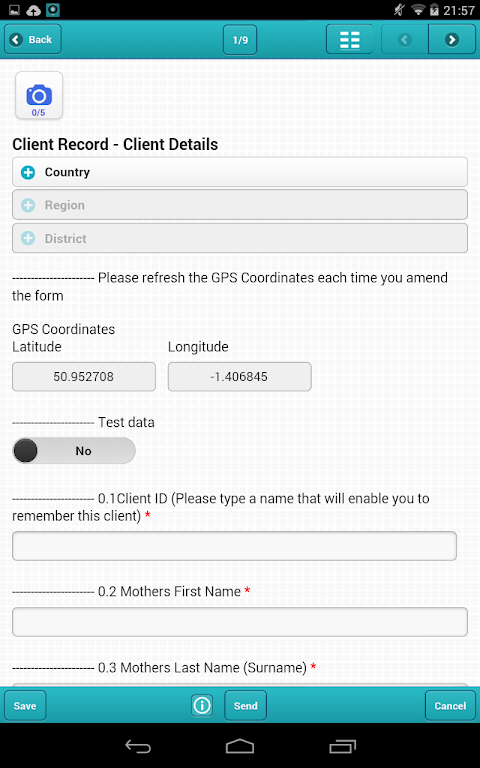Screen dimensions: 480x768
Task: Toggle the Test data switch
Action: coord(73,451)
